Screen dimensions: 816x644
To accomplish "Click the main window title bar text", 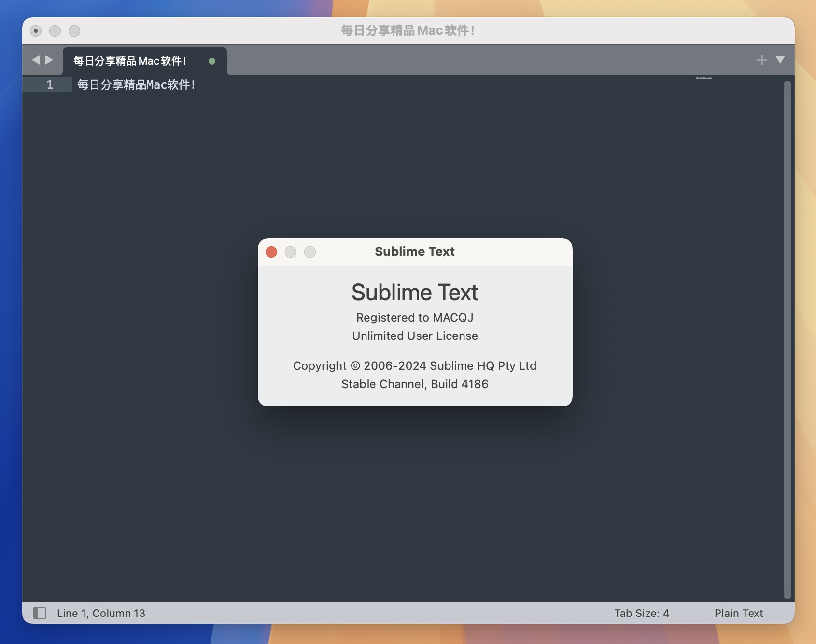I will point(408,30).
